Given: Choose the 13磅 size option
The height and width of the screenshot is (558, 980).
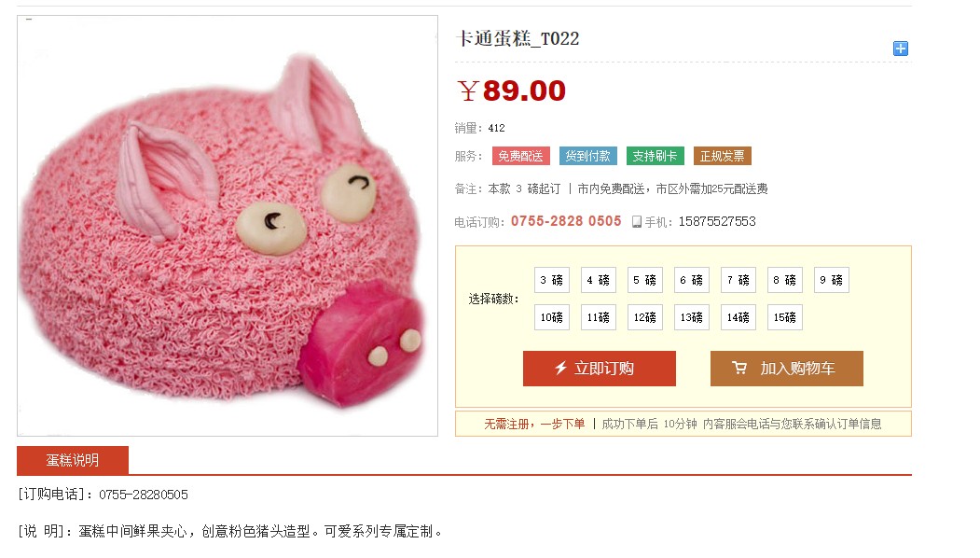Looking at the screenshot, I should pos(691,317).
